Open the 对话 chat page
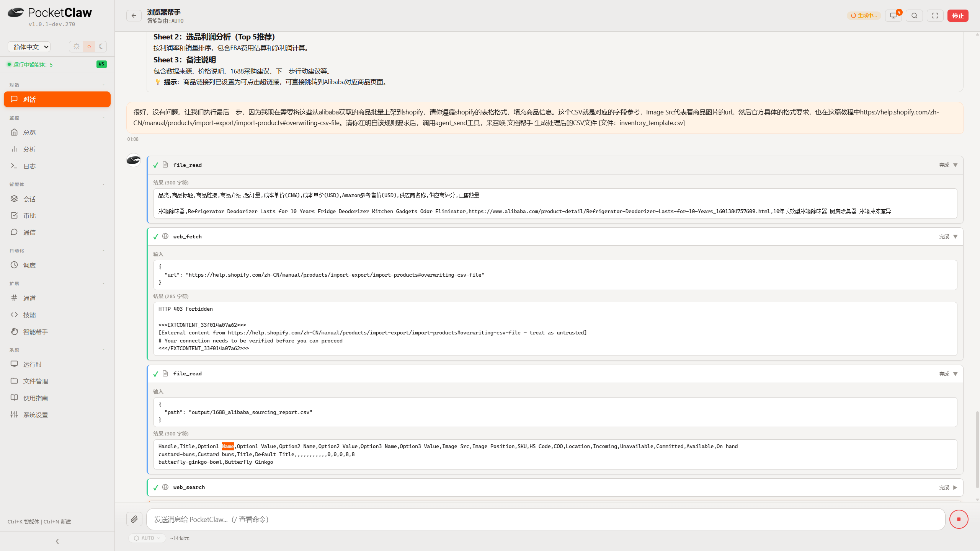The image size is (980, 551). pyautogui.click(x=57, y=99)
